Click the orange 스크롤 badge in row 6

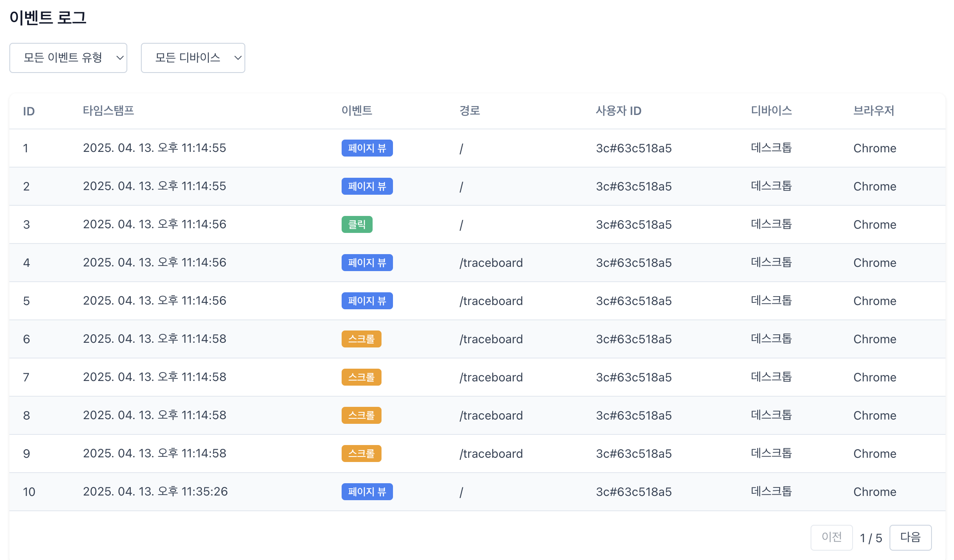click(361, 339)
